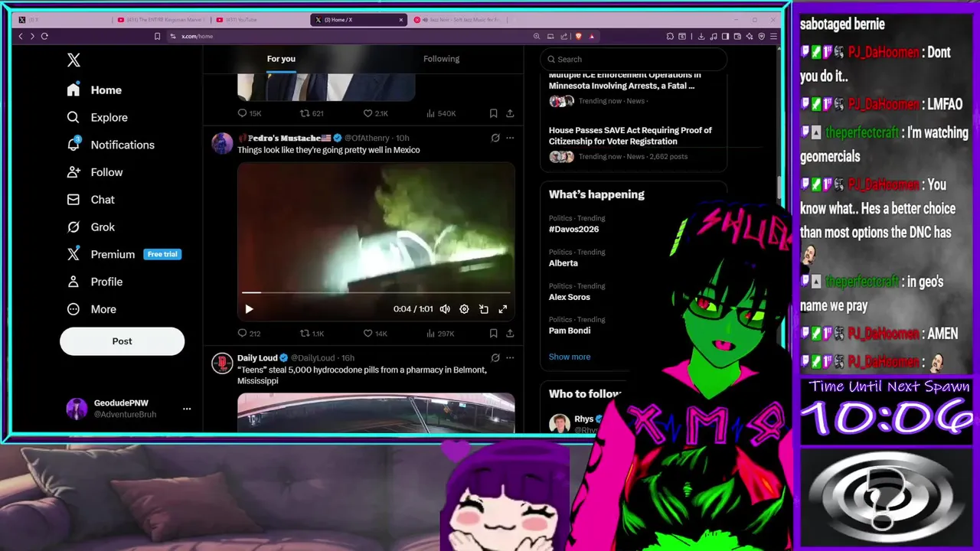This screenshot has width=980, height=551.
Task: Open Grok explain on Daily Loud post
Action: click(495, 357)
